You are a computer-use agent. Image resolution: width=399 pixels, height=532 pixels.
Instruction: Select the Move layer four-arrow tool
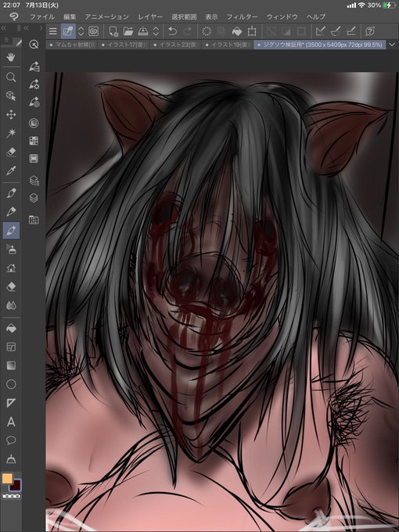coord(11,115)
